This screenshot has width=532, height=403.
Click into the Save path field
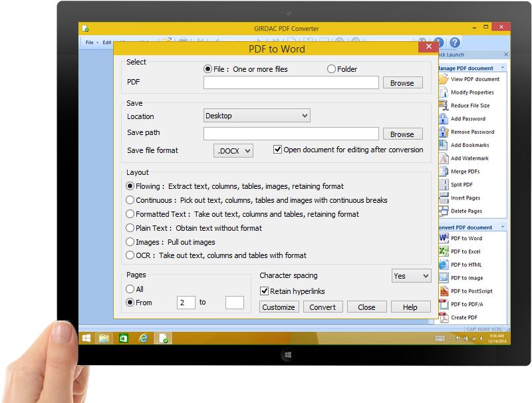[x=291, y=134]
